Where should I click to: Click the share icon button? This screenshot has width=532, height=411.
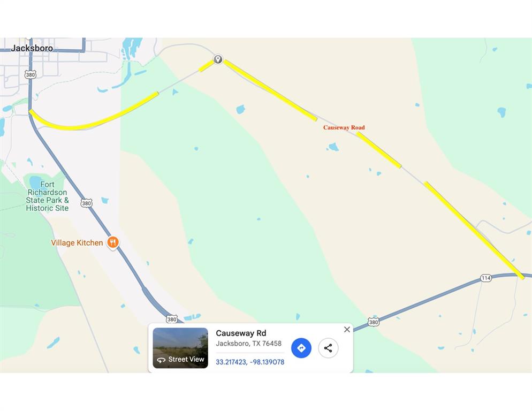tap(328, 348)
